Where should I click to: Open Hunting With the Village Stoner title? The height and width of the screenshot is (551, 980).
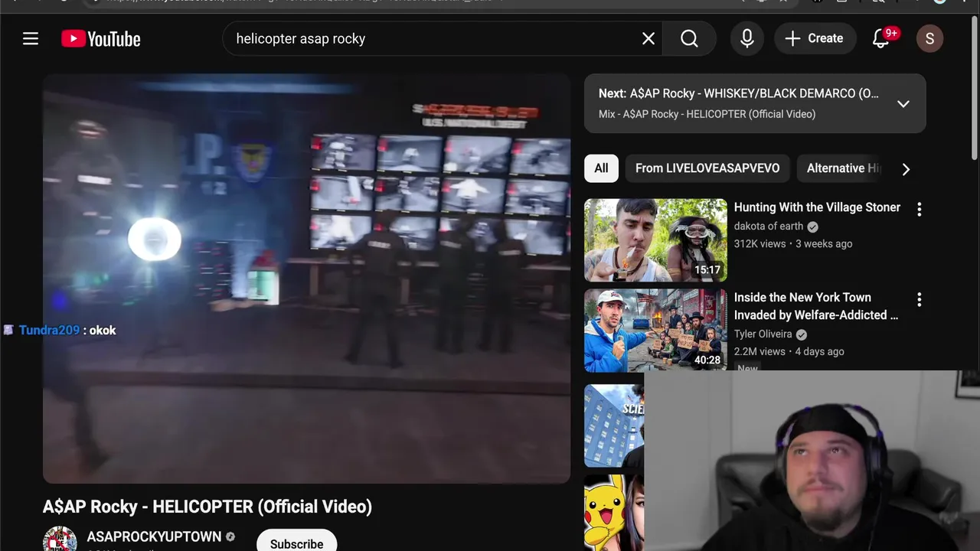[x=817, y=207]
